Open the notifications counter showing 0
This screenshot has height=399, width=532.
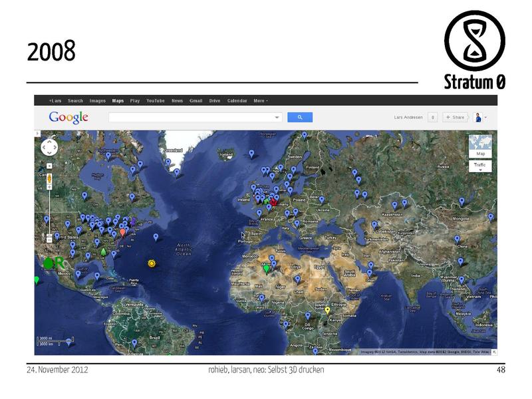(432, 117)
